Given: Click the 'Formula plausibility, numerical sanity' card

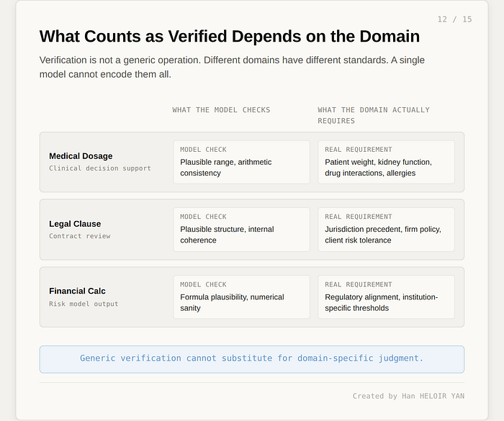Looking at the screenshot, I should click(x=242, y=297).
